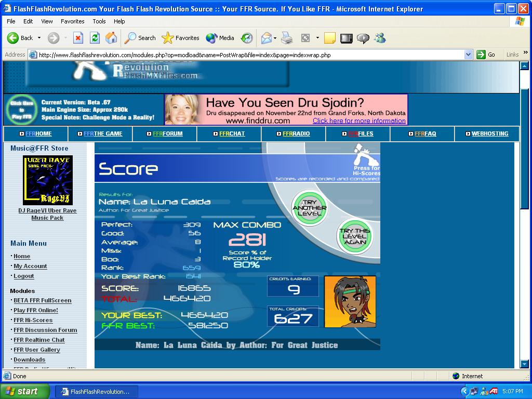
Task: Open the Mail toolbar icon
Action: pyautogui.click(x=267, y=38)
